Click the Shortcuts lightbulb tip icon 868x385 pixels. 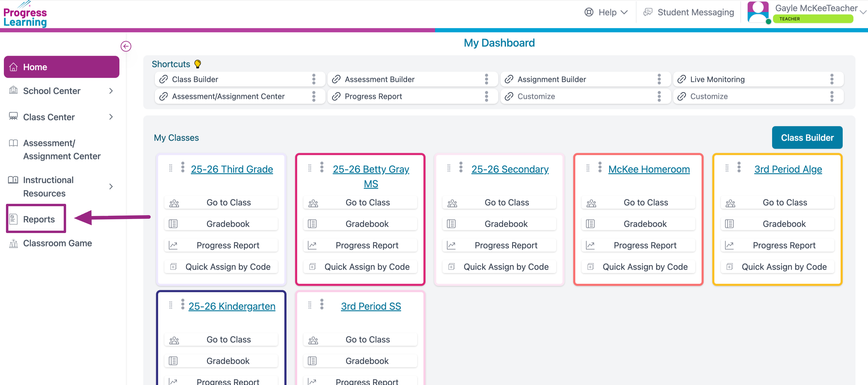(x=198, y=64)
